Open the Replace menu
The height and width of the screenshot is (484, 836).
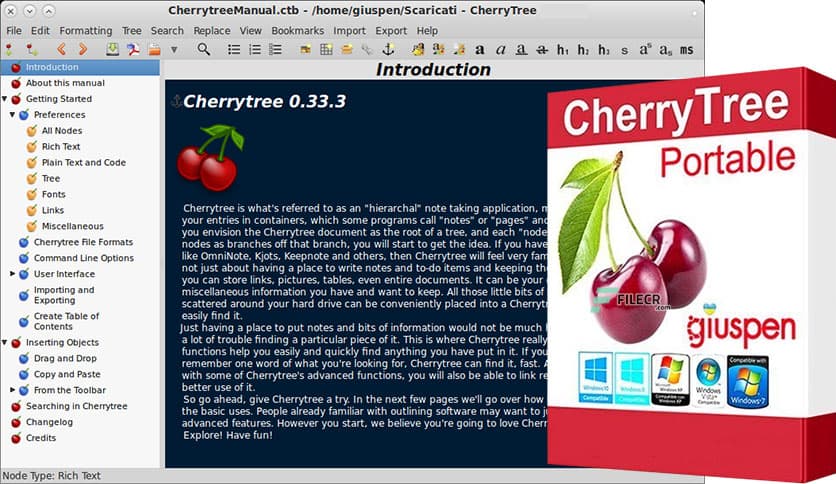212,31
